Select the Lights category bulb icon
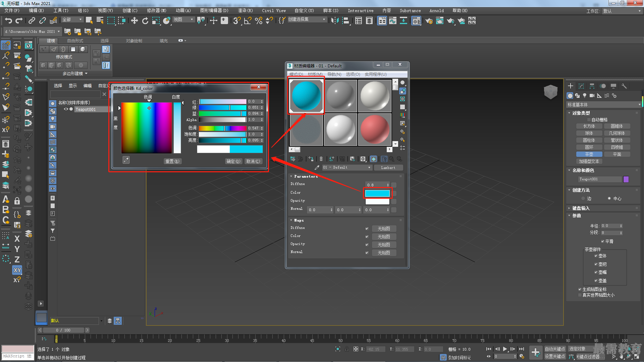The height and width of the screenshot is (362, 644). click(x=585, y=96)
